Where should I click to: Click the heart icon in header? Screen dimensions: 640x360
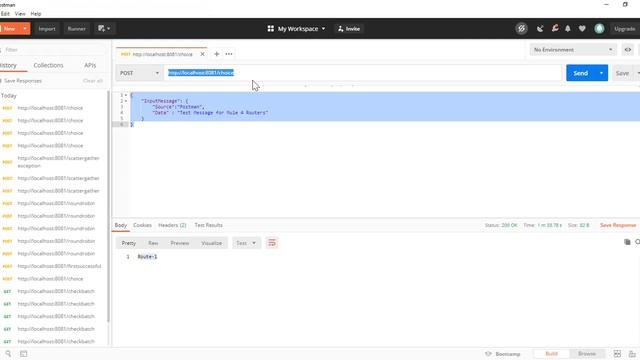point(582,29)
